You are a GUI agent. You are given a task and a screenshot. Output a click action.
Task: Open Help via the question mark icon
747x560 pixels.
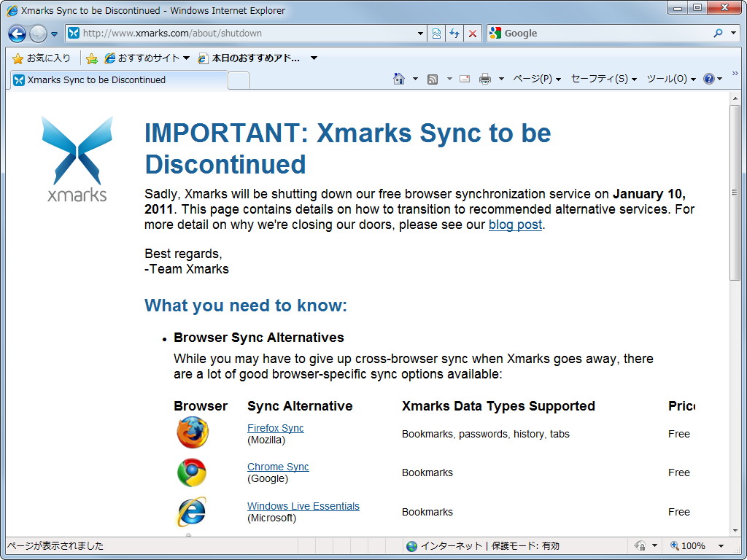point(709,78)
